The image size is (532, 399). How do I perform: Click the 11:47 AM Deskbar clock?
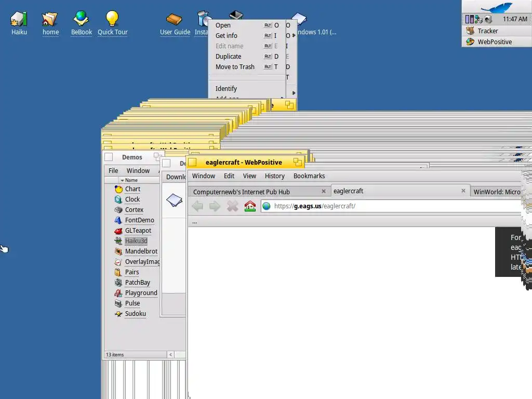[515, 19]
